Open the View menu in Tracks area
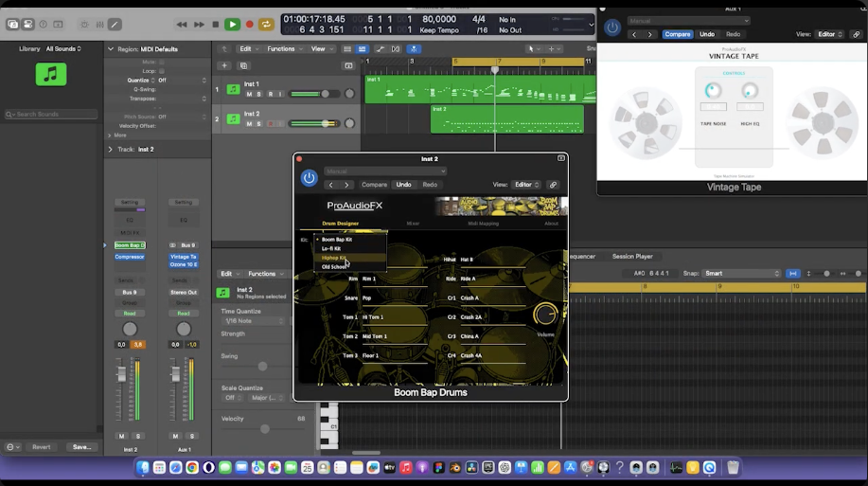The height and width of the screenshot is (486, 868). [x=322, y=48]
